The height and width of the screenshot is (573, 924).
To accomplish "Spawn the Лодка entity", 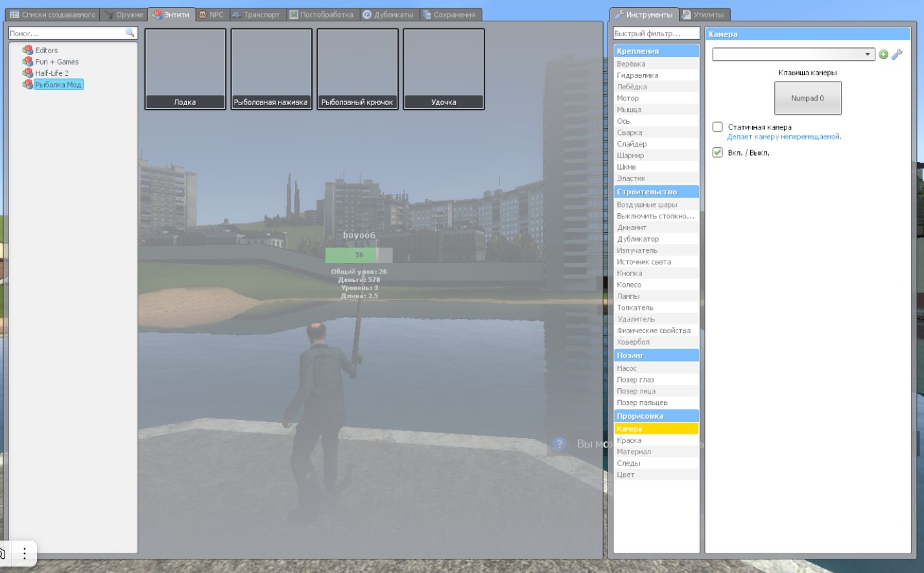I will click(x=185, y=69).
